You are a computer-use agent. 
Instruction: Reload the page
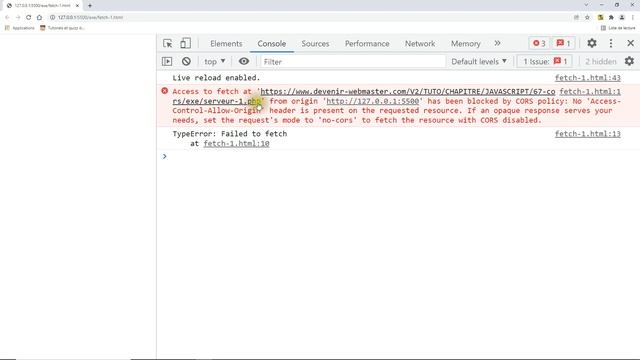coord(28,17)
